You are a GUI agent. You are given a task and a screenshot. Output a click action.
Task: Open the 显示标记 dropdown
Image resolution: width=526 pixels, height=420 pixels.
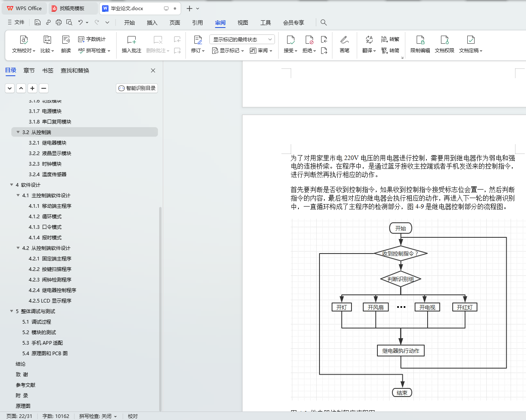pos(228,51)
